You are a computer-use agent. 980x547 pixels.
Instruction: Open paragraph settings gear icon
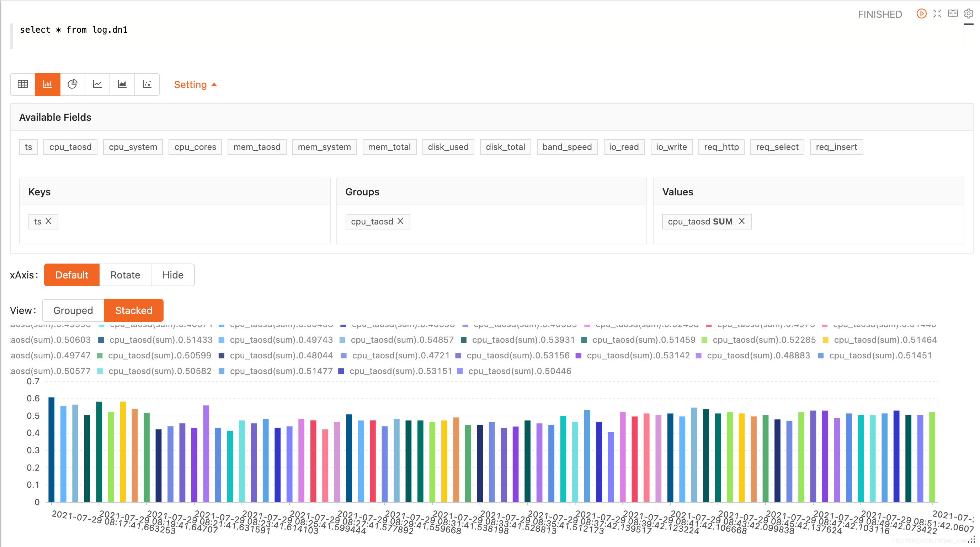[968, 14]
